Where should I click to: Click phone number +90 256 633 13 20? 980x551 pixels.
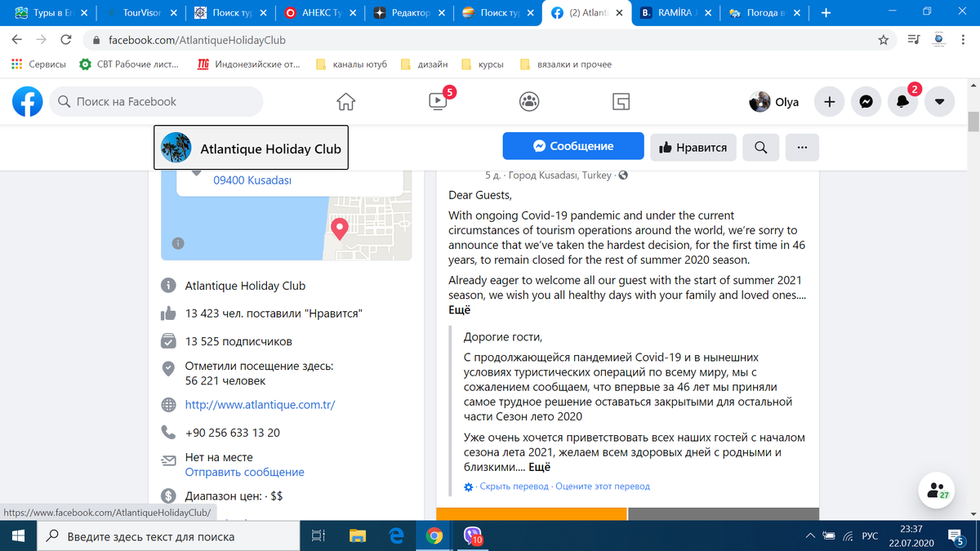click(233, 433)
